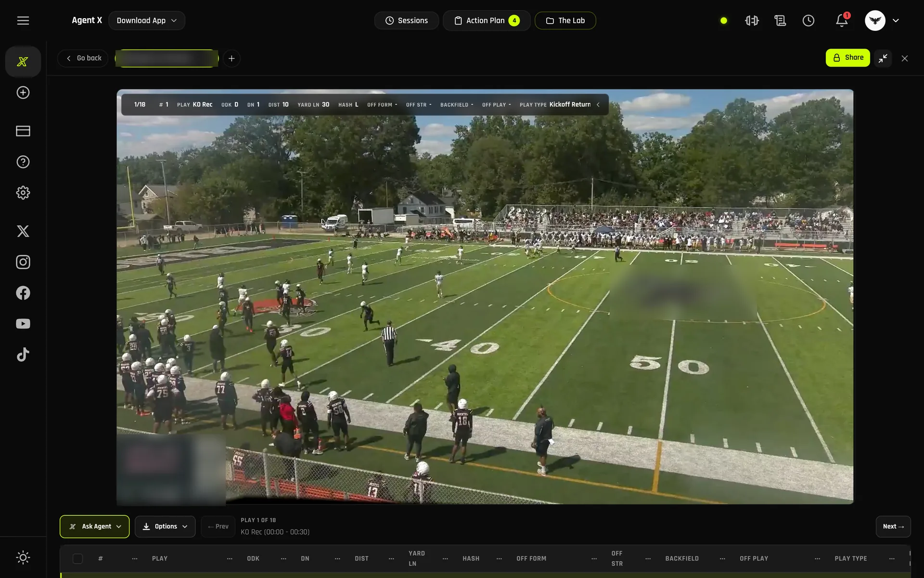Viewport: 924px width, 578px height.
Task: Click the BACKFIELD column header
Action: click(682, 559)
